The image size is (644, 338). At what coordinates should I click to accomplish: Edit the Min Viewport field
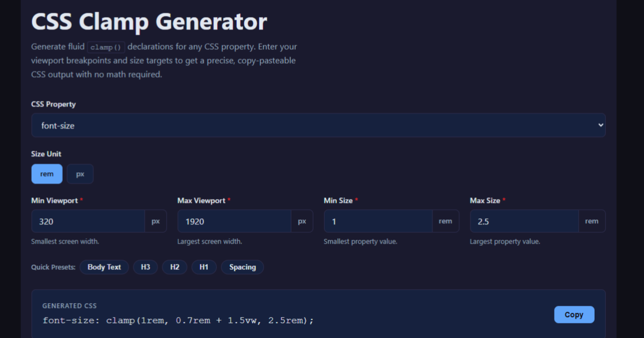pos(88,221)
